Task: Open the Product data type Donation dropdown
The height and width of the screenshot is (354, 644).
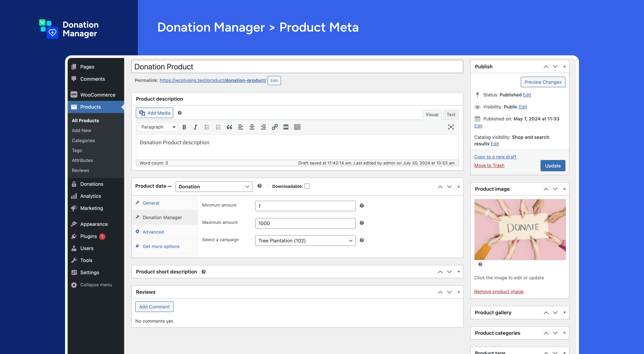Action: [214, 187]
